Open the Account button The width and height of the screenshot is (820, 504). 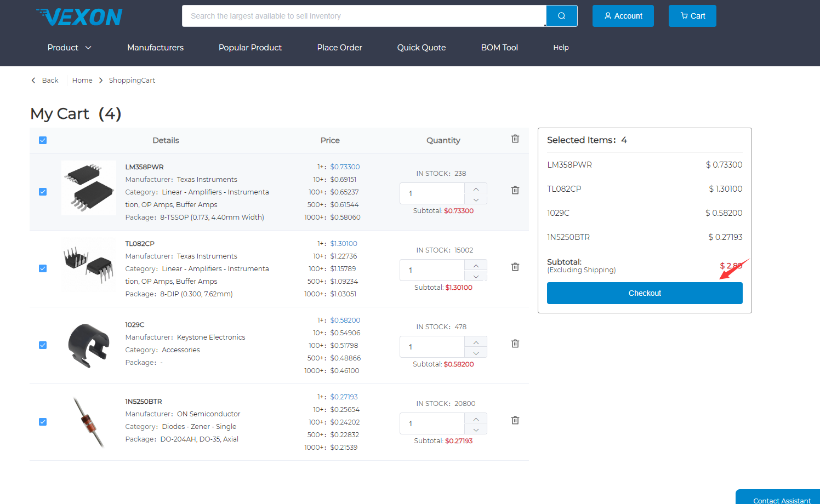(x=623, y=16)
